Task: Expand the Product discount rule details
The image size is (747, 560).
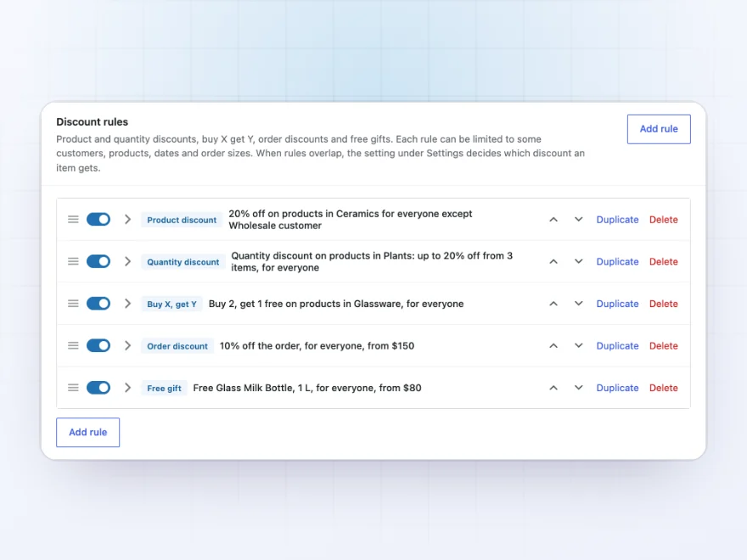Action: click(x=127, y=220)
